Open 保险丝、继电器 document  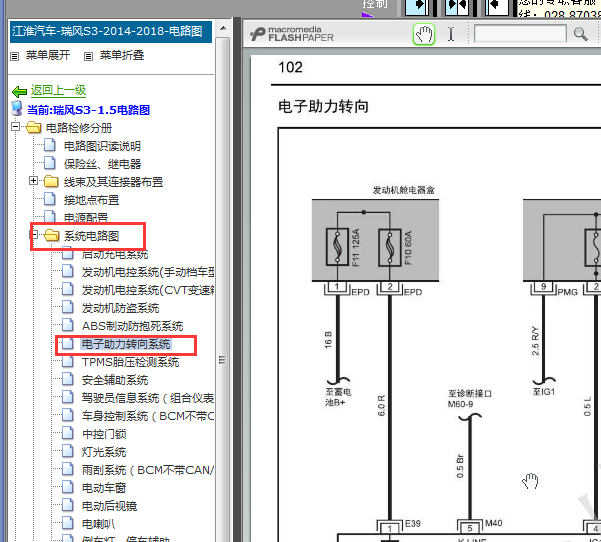[102, 164]
